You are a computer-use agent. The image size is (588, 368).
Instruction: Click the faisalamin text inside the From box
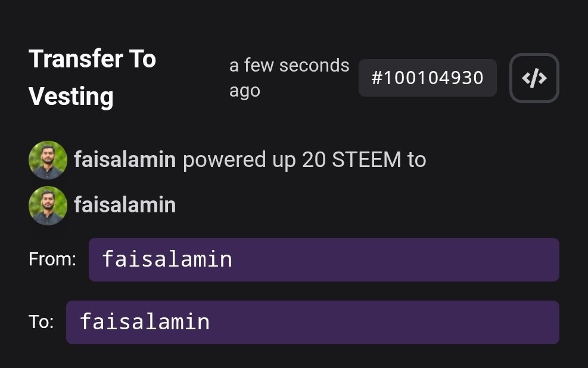[x=167, y=259]
